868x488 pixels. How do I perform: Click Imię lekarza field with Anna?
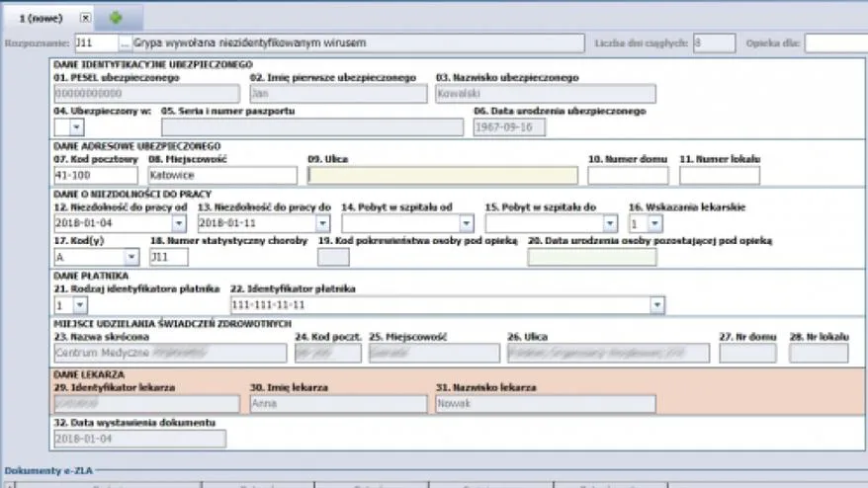pos(338,404)
